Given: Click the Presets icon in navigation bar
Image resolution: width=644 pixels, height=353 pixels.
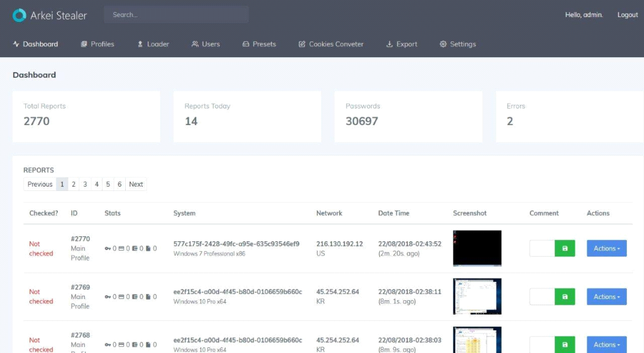Looking at the screenshot, I should (x=246, y=44).
